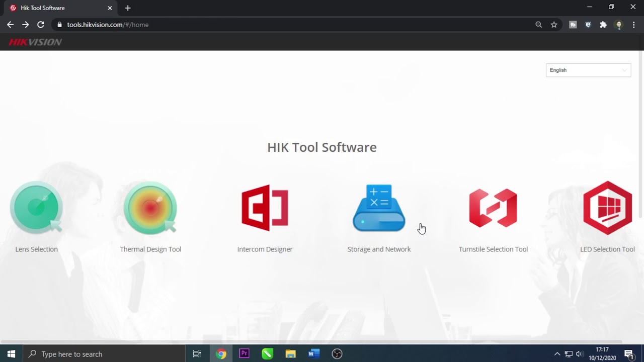The height and width of the screenshot is (362, 644).
Task: Open Microsoft Word from the taskbar
Action: (314, 354)
